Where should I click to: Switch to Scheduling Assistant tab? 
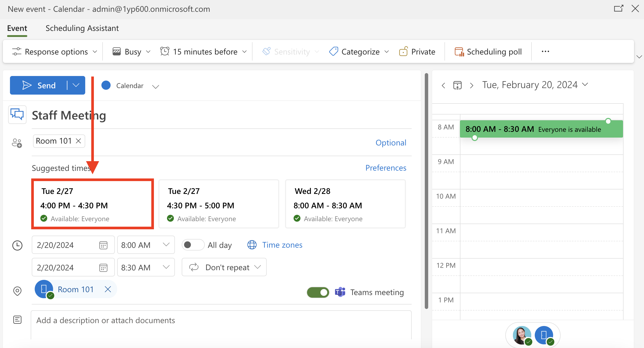pos(82,28)
